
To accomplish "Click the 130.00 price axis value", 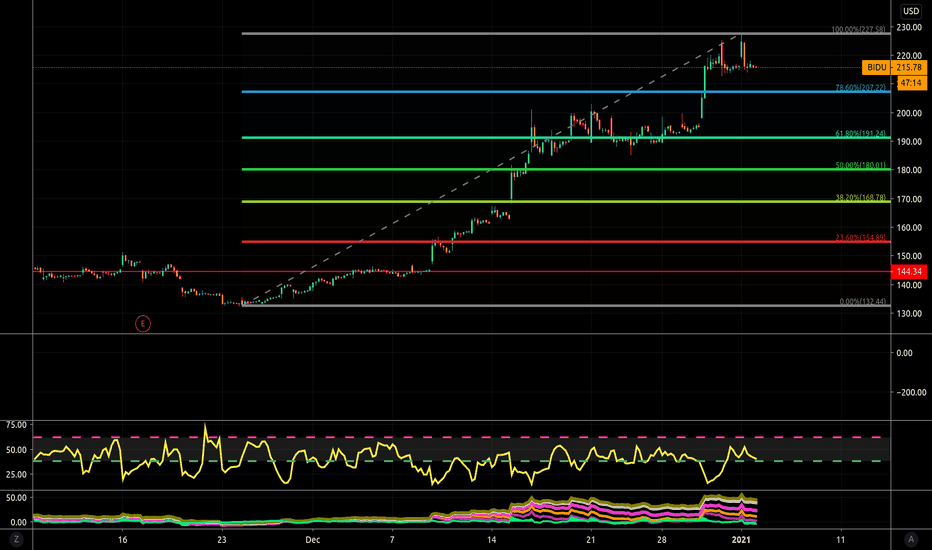I will pos(909,313).
